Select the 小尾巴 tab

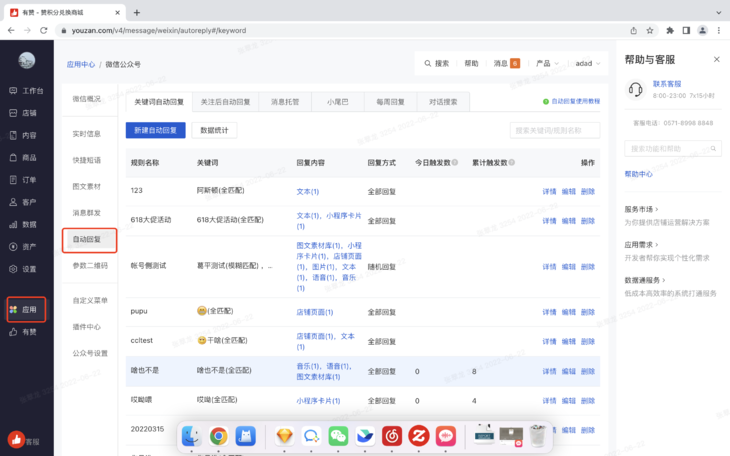[x=337, y=102]
